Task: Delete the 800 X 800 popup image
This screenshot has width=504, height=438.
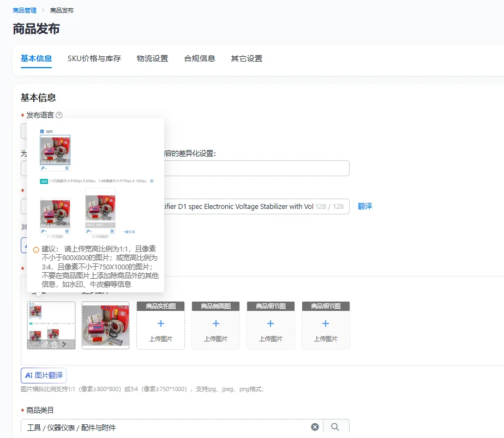Action: pyautogui.click(x=67, y=231)
